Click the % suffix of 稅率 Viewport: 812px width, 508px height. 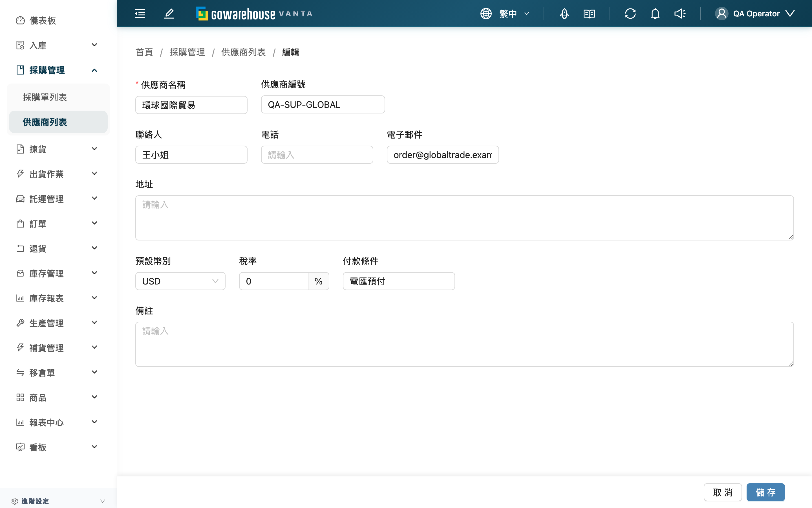(318, 281)
